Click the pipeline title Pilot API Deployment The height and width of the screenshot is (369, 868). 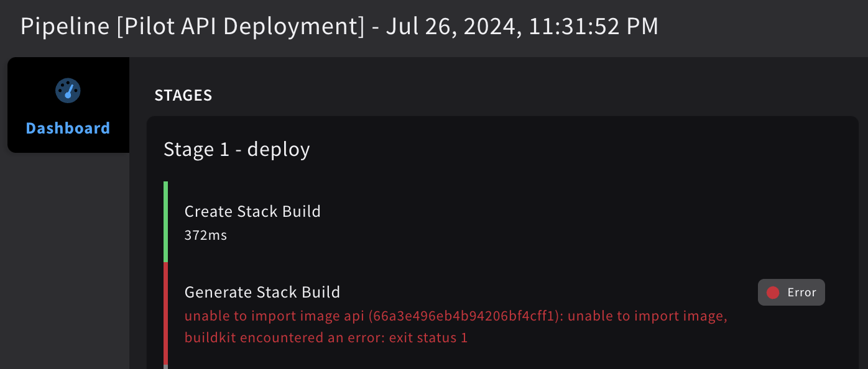[241, 27]
